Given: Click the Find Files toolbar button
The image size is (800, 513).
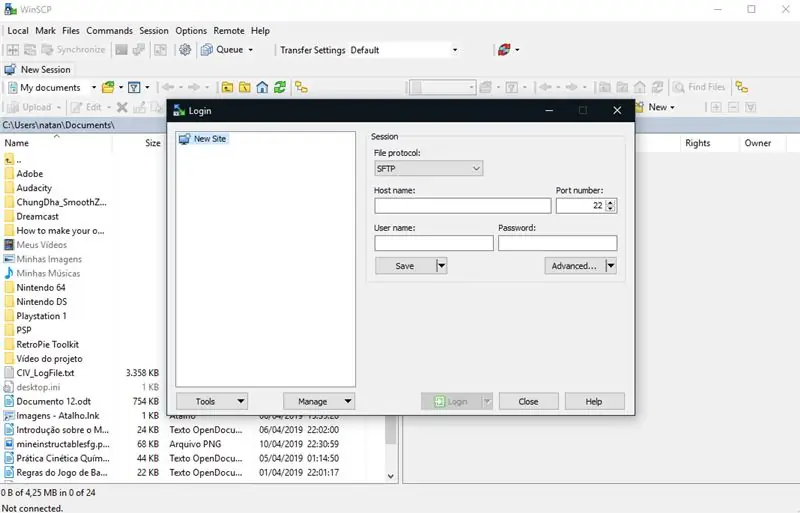Looking at the screenshot, I should click(x=699, y=87).
